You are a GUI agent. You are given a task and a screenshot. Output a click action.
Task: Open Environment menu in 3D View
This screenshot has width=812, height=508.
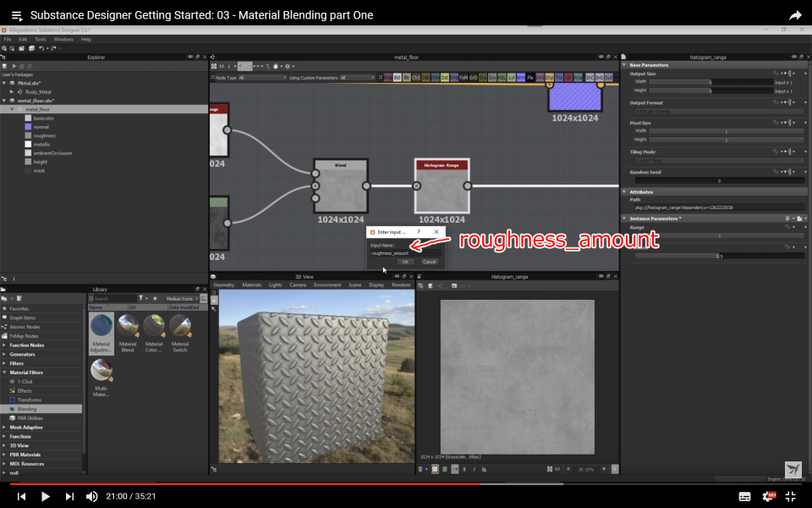tap(327, 285)
